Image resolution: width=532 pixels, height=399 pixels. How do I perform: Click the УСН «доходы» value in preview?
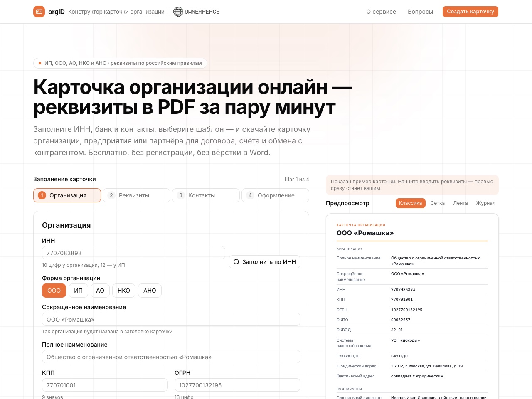click(x=405, y=340)
